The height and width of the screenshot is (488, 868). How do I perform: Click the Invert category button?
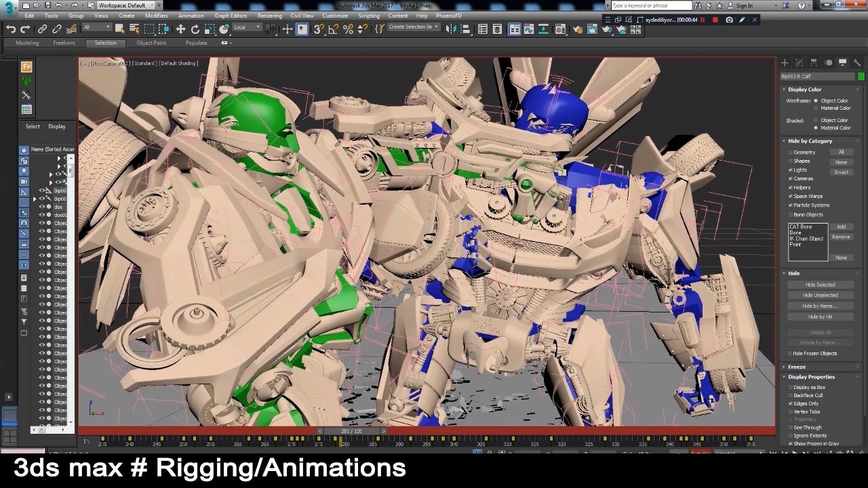[x=841, y=172]
